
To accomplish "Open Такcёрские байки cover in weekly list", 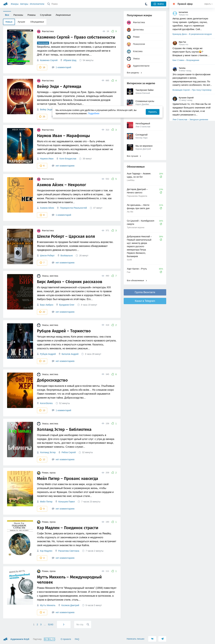I will [130, 92].
